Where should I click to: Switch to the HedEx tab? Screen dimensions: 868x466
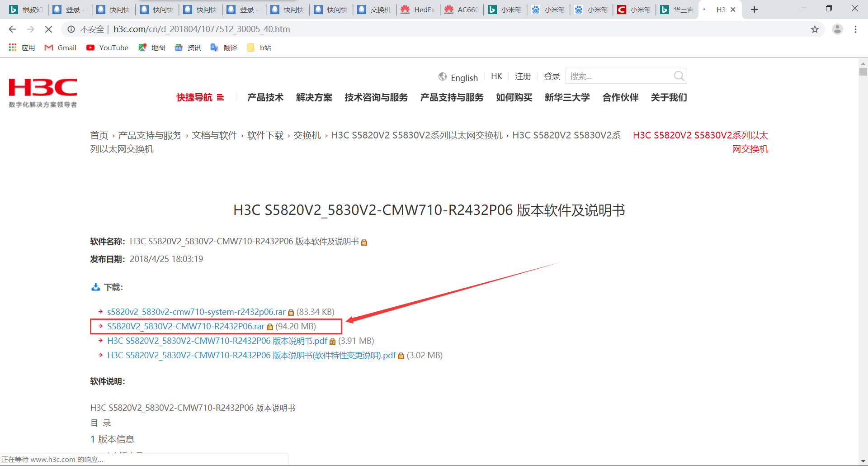[x=418, y=10]
